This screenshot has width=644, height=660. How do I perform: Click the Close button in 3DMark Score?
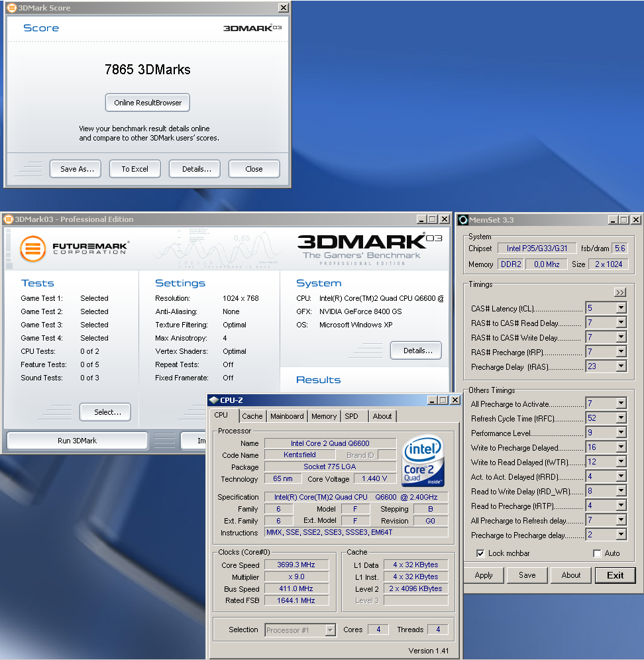[x=254, y=169]
